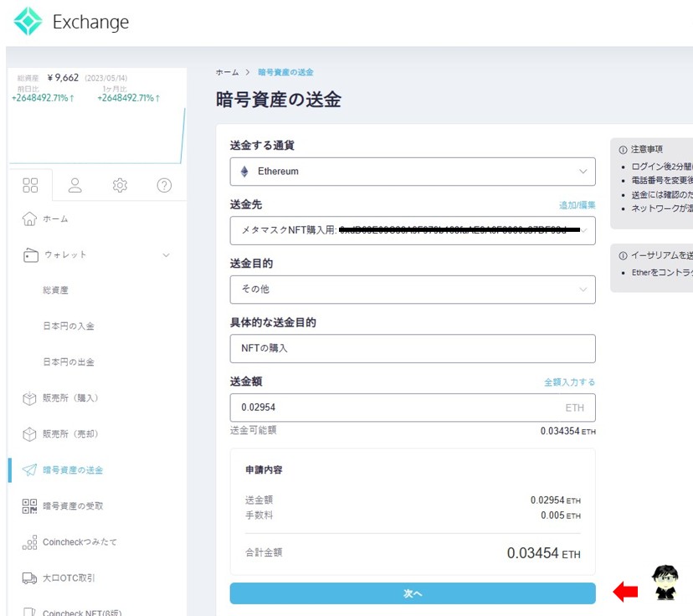Click the Coincheckつみたて chart icon
The width and height of the screenshot is (693, 616).
click(29, 542)
